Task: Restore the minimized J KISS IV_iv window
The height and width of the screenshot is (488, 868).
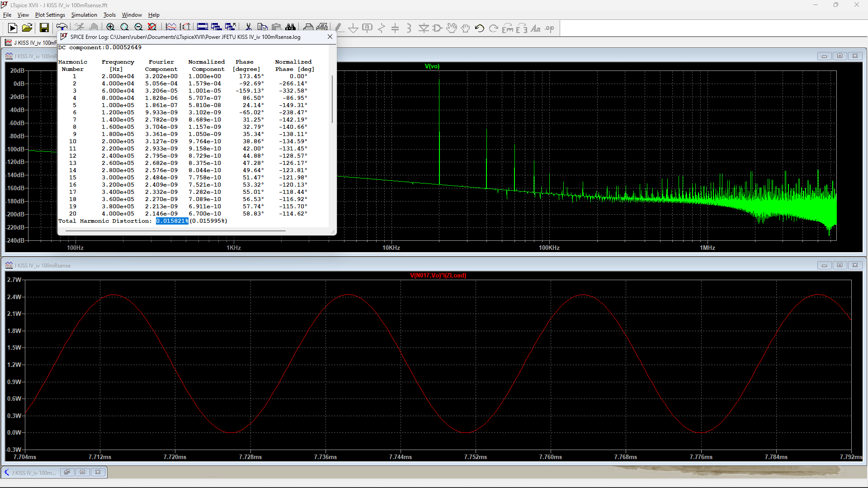Action: [x=67, y=472]
